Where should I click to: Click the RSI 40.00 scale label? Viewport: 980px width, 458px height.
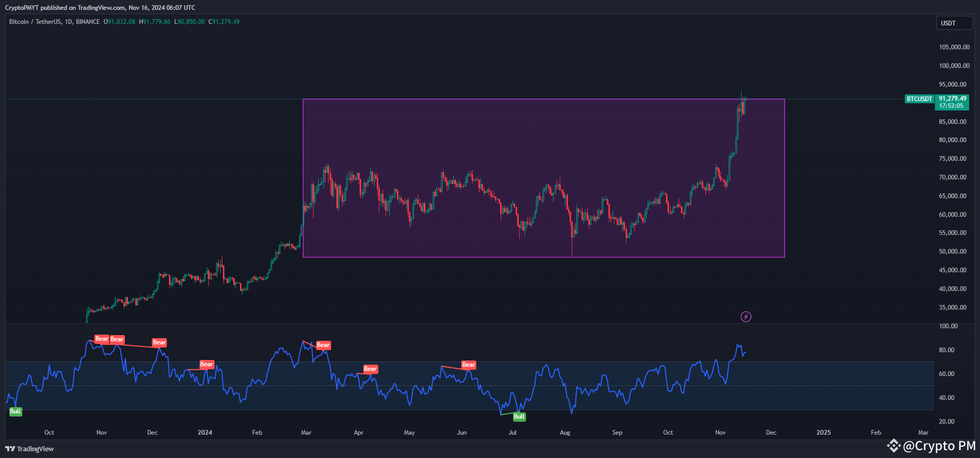tap(946, 398)
